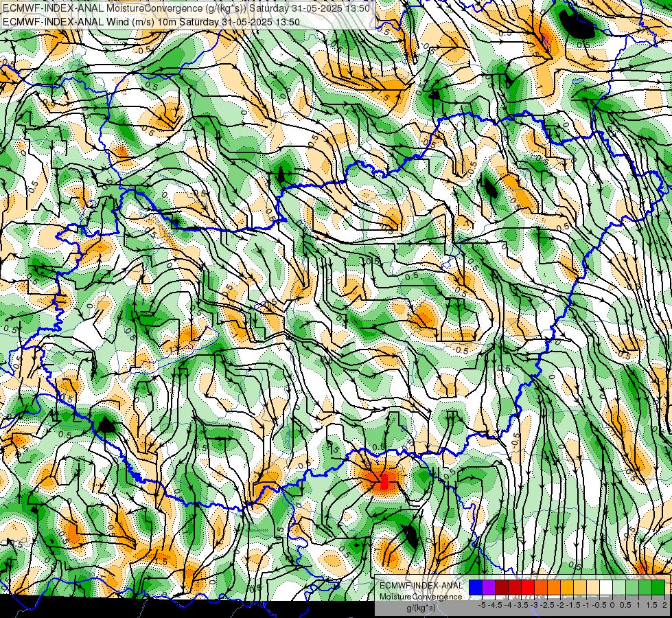This screenshot has width=672, height=618.
Task: Click ECMWF-INDEX-ANAL label in the legend box
Action: point(421,586)
